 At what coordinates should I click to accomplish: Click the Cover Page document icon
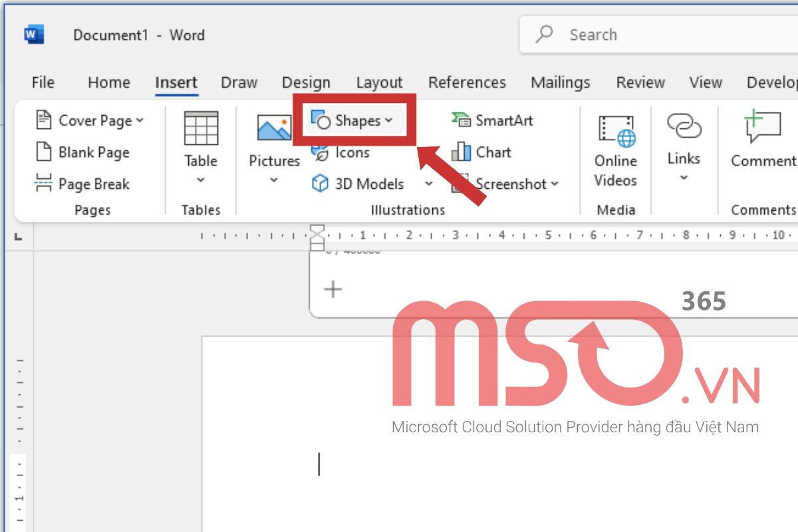coord(43,120)
